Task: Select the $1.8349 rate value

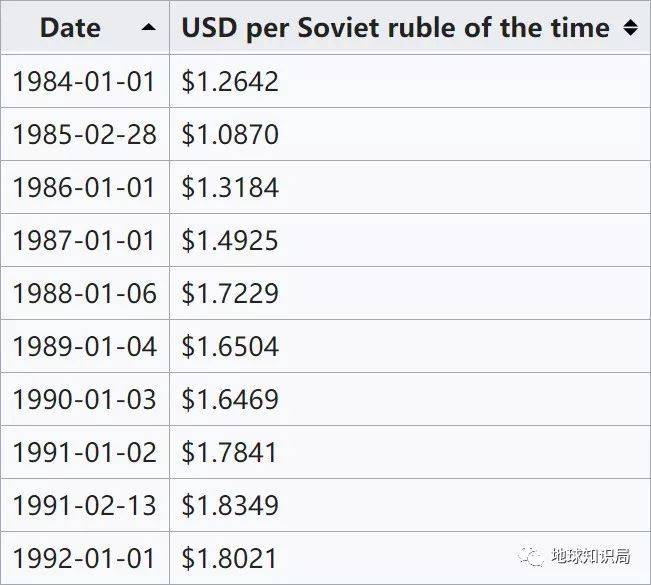Action: coord(230,505)
